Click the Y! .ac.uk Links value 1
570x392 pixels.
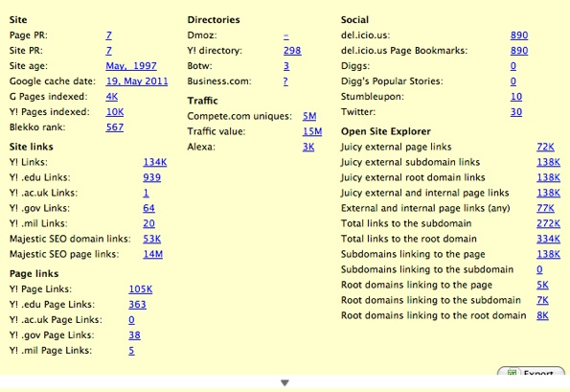(146, 193)
